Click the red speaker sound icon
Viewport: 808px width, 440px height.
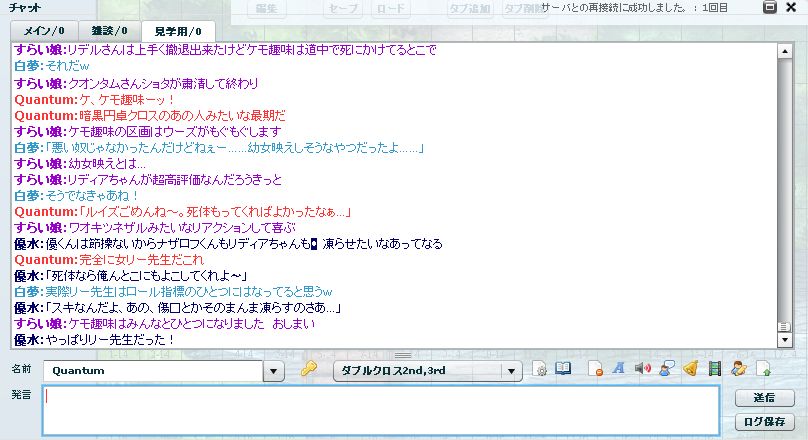click(642, 370)
